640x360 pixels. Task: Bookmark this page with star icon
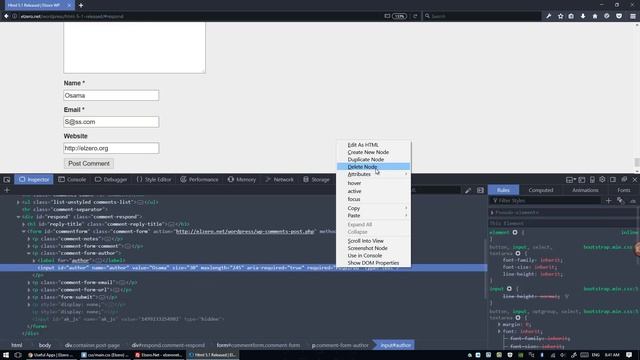pyautogui.click(x=560, y=16)
